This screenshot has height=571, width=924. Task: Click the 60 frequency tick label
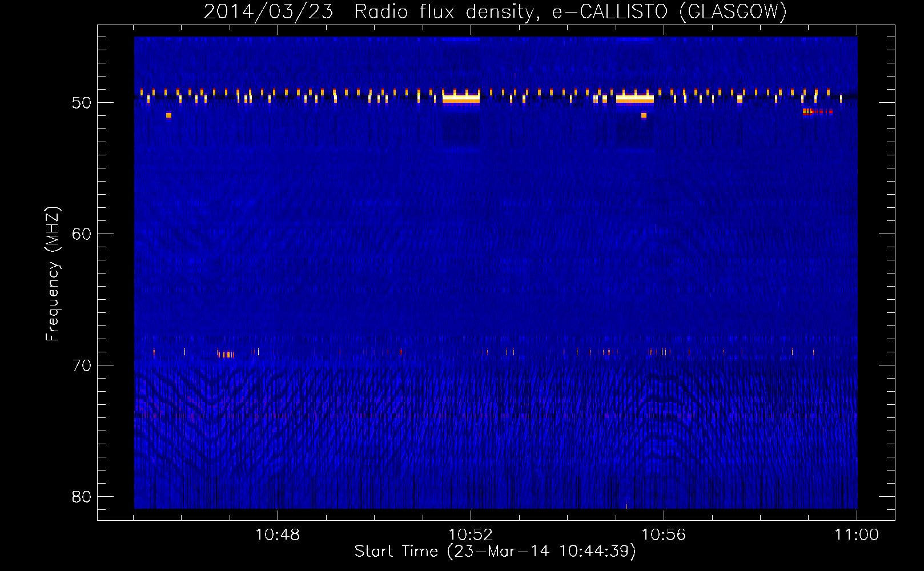point(82,234)
